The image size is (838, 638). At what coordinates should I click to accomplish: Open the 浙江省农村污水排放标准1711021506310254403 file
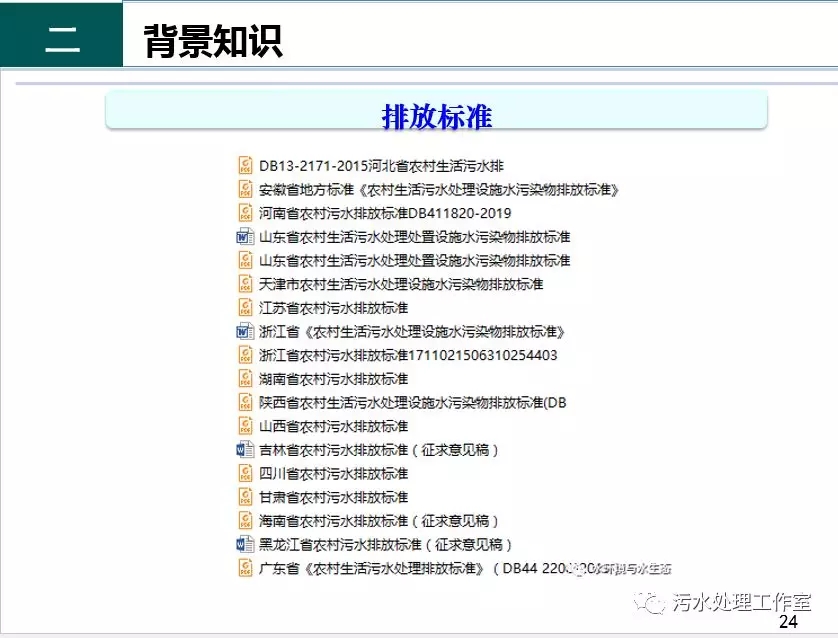tap(408, 356)
